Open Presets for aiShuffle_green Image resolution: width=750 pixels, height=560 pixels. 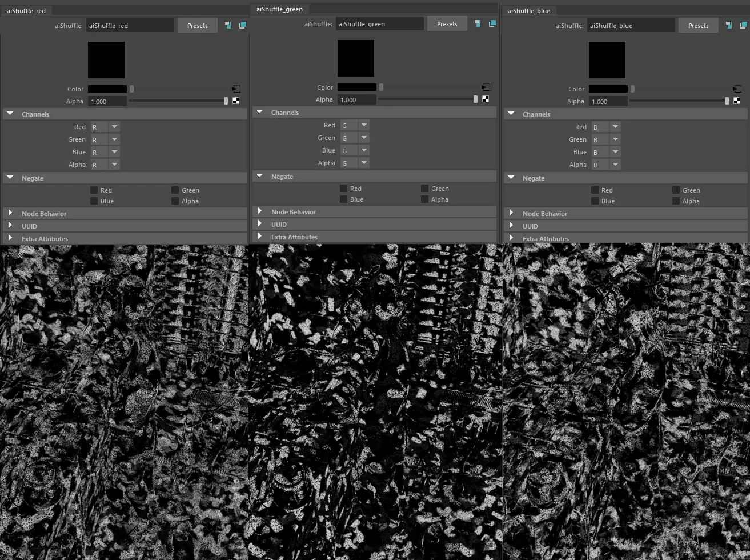tap(447, 23)
